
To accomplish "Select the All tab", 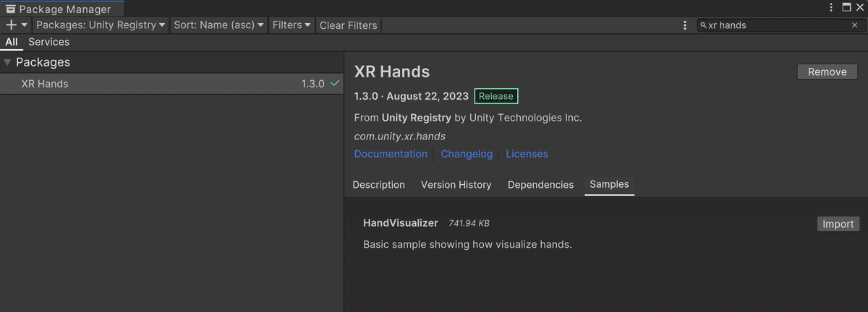I will [x=12, y=42].
